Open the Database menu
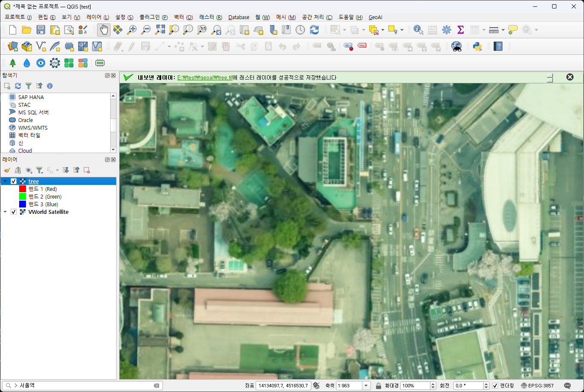Viewport: 584px width, 392px height. [239, 17]
